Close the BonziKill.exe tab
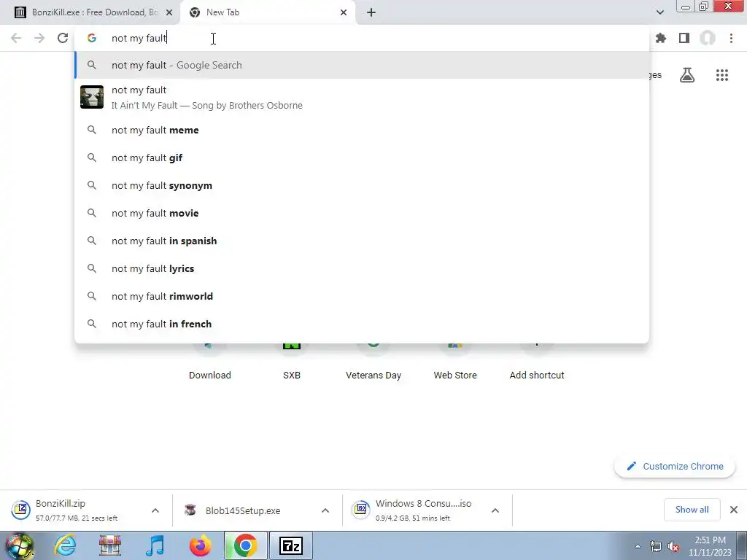The image size is (747, 560). click(x=169, y=12)
